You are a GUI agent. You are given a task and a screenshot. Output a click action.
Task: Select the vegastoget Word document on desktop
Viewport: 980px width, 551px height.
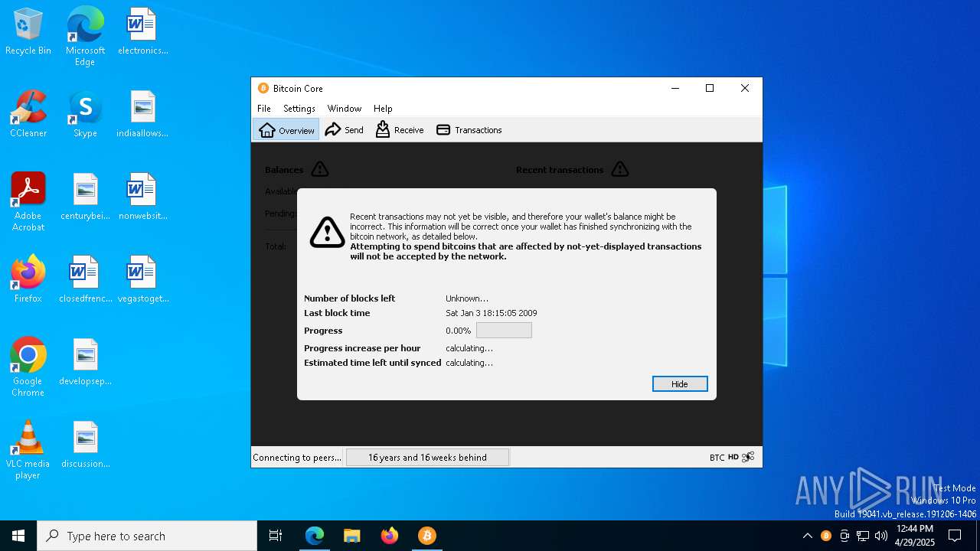[x=142, y=280]
